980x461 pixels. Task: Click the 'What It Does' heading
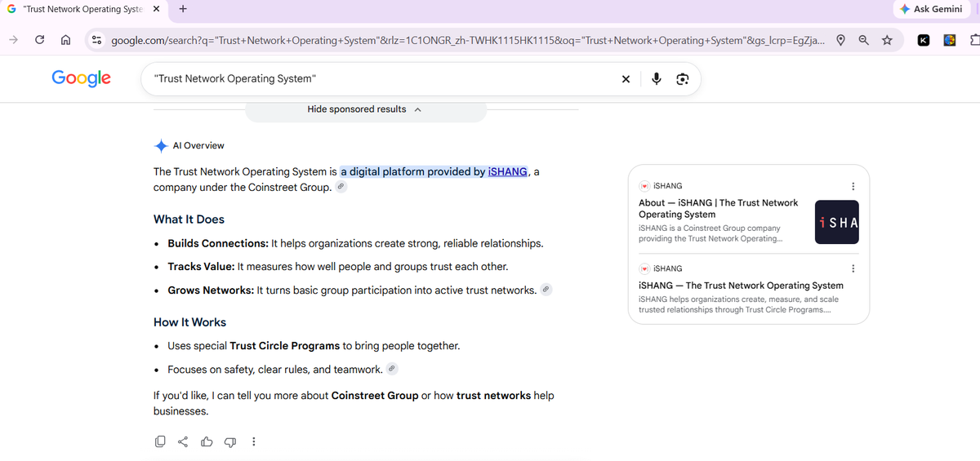coord(189,219)
